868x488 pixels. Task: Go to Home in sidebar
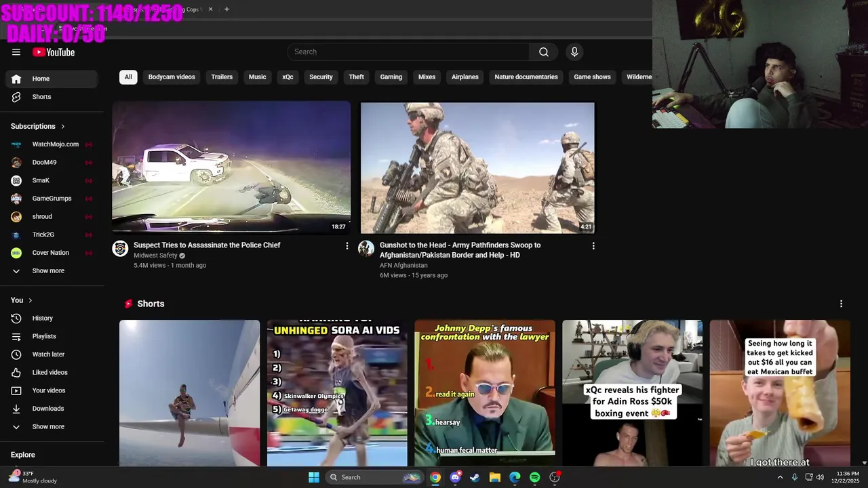tap(52, 79)
